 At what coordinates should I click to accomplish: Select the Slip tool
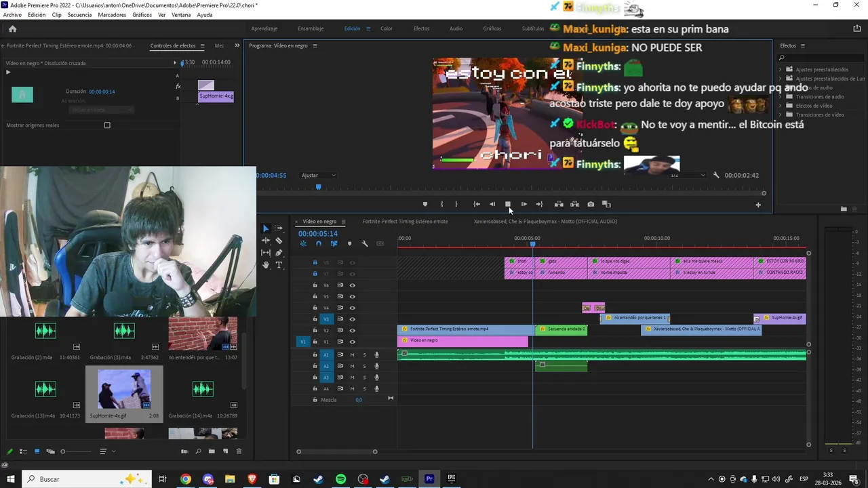click(x=266, y=253)
